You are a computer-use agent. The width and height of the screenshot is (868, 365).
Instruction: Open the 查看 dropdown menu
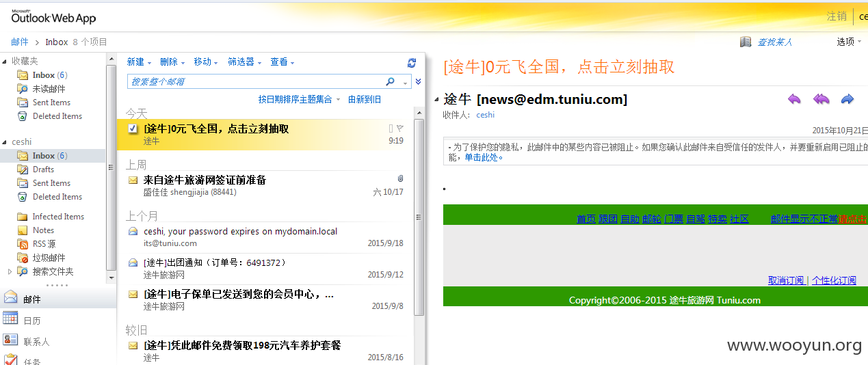coord(282,62)
